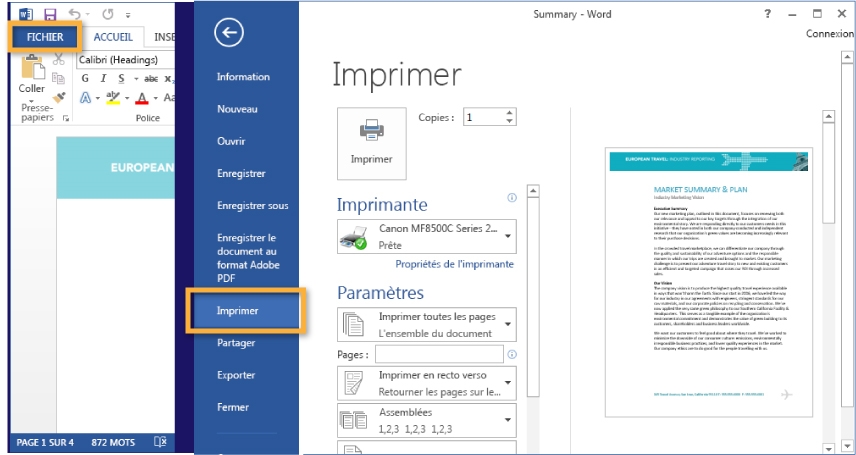Viewport: 856px width, 455px height.
Task: Click the Coller clipboard paste icon
Action: 32,67
